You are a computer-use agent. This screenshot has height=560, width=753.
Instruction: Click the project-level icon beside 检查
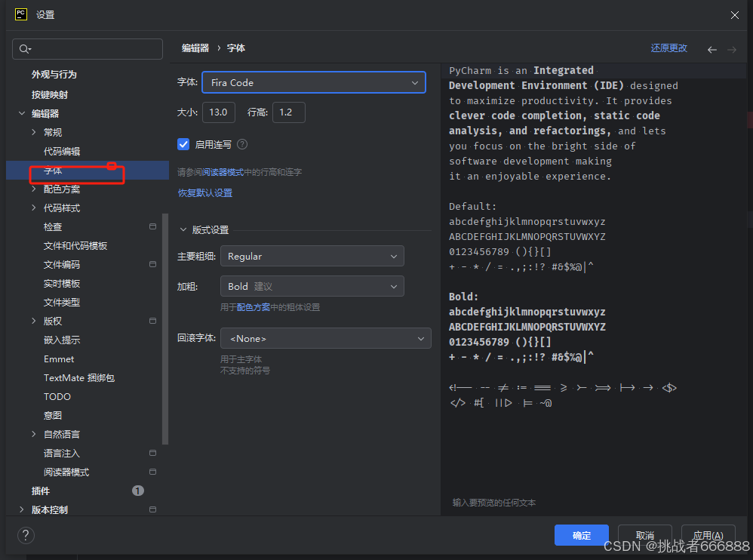click(152, 226)
